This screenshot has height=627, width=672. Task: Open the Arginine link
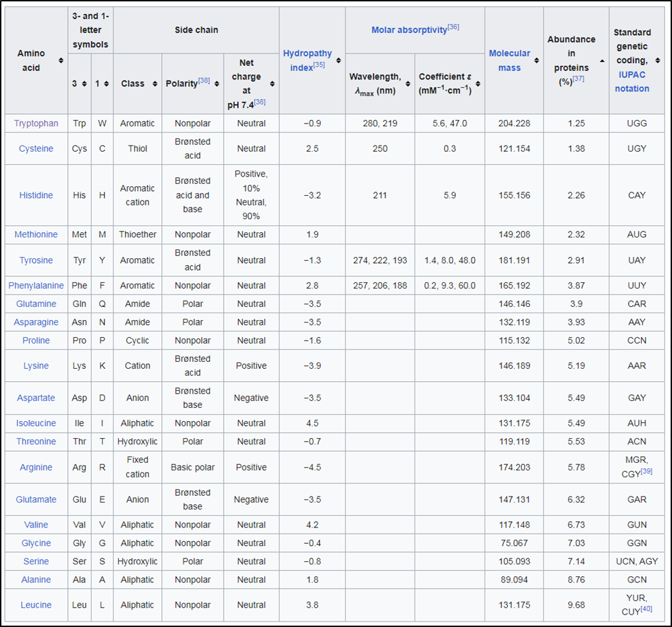[x=36, y=468]
